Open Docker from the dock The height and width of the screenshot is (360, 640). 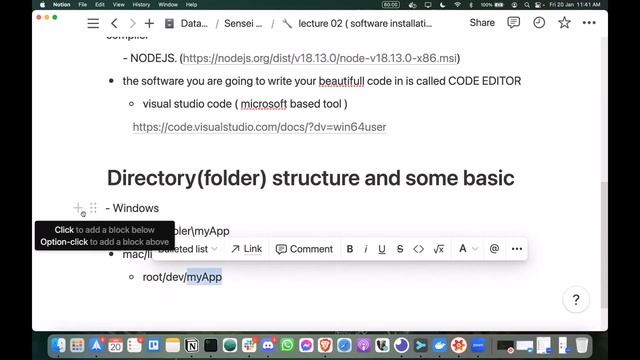(440, 346)
